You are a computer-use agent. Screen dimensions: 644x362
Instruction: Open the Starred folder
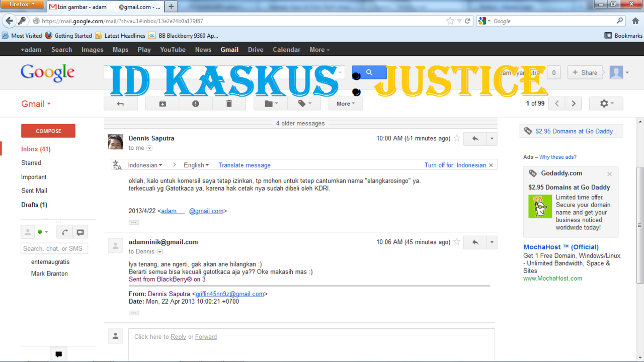point(31,163)
